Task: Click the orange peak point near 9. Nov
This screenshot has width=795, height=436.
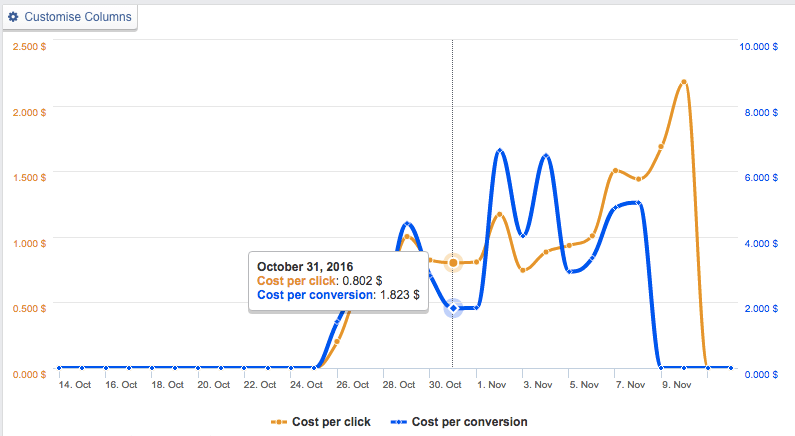Action: (x=684, y=82)
